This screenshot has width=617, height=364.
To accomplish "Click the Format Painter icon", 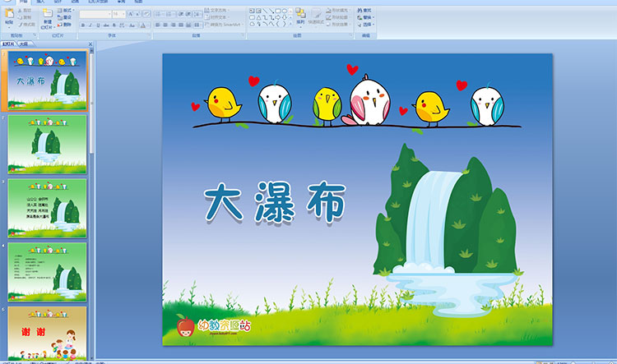I will coord(25,25).
